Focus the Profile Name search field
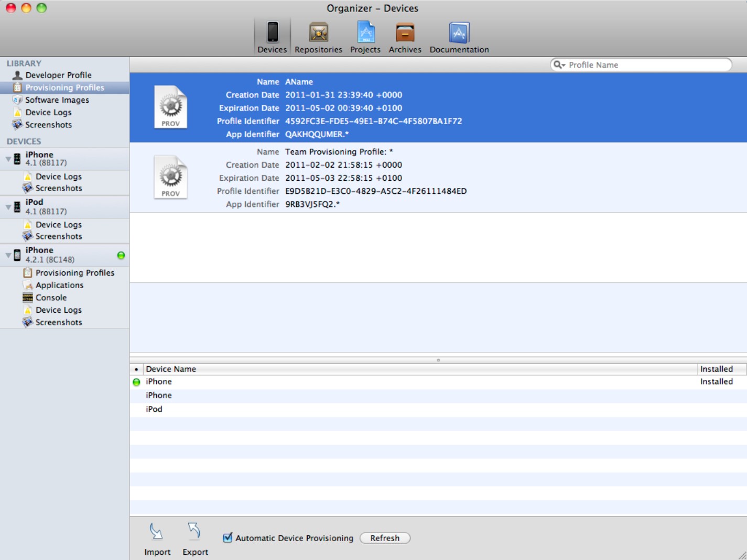This screenshot has height=560, width=747. tap(641, 65)
